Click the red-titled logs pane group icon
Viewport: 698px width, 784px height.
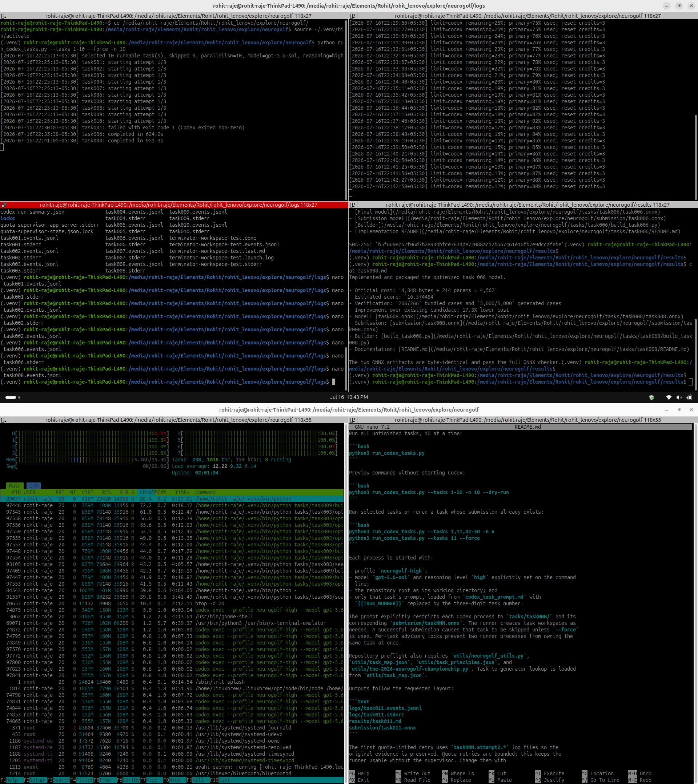[x=4, y=205]
